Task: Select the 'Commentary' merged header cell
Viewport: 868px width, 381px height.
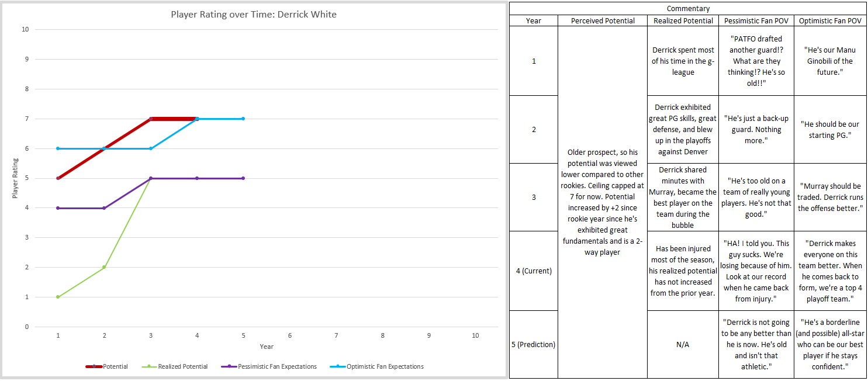Action: click(688, 9)
